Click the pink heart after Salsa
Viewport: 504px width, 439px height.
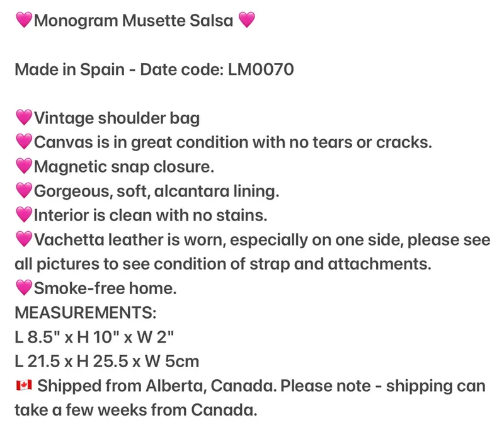coord(246,20)
